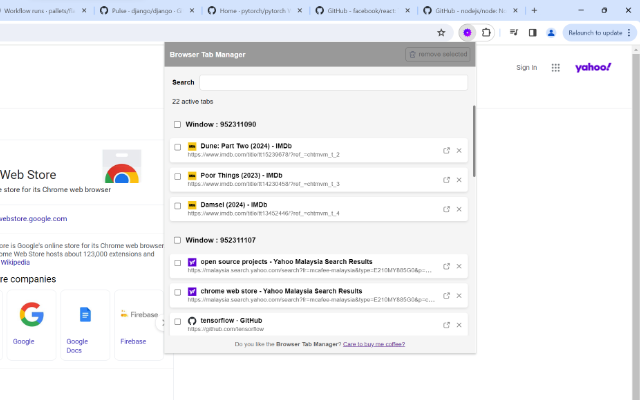This screenshot has height=400, width=640.
Task: Click the Chrome three-dot menu
Action: [629, 33]
